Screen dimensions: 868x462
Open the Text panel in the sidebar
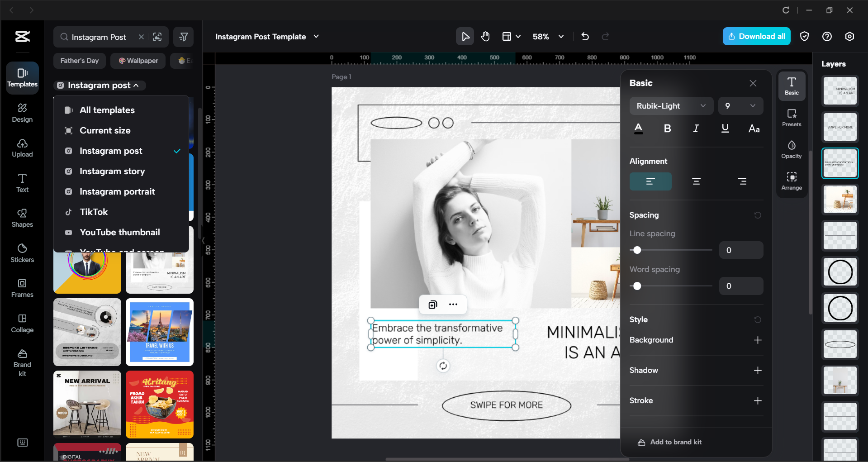tap(22, 182)
